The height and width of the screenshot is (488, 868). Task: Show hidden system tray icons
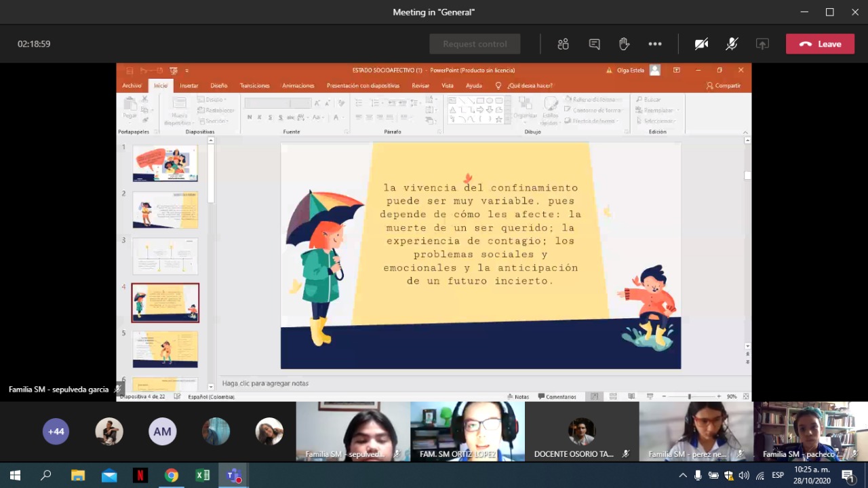click(x=683, y=475)
